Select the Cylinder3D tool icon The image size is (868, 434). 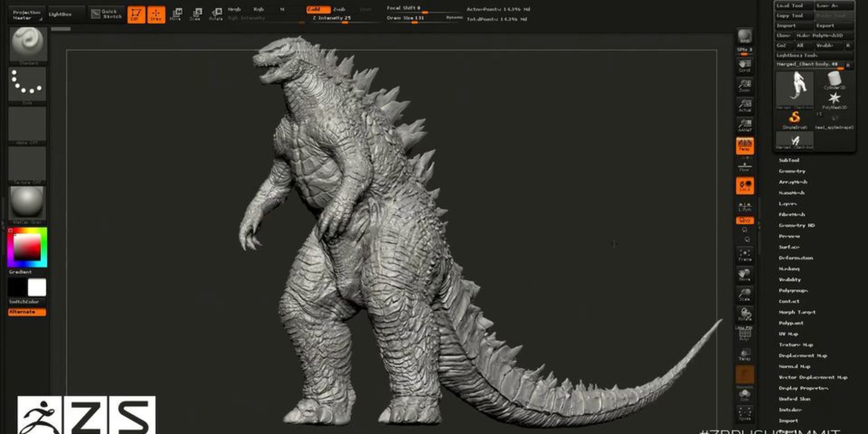tap(834, 80)
